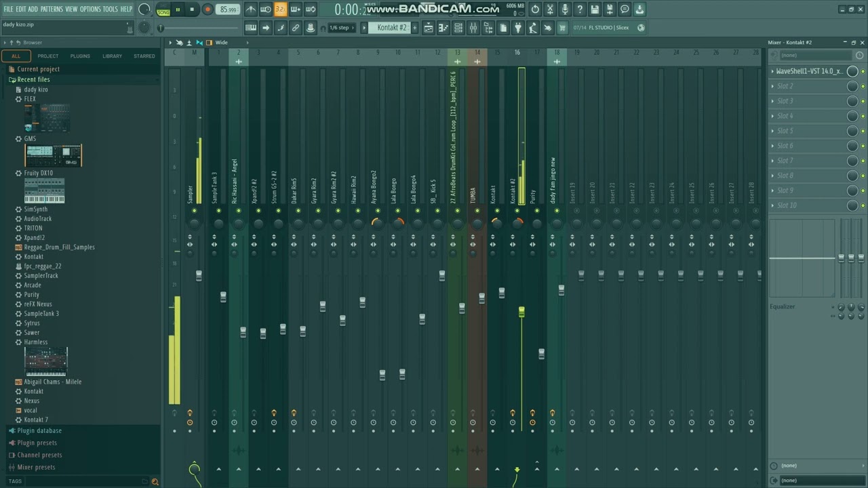Click the Harmless plugin thumbnail
Viewport: 868px width, 488px height.
[x=46, y=361]
